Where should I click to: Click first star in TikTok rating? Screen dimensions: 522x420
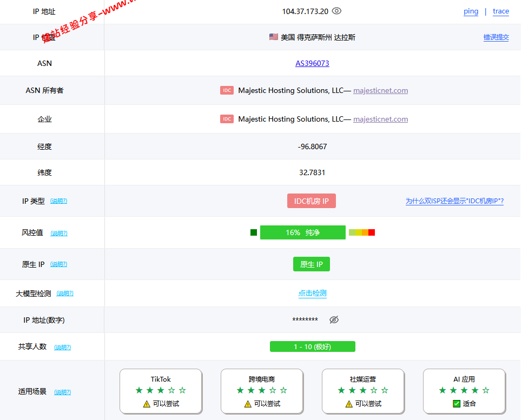coord(139,390)
